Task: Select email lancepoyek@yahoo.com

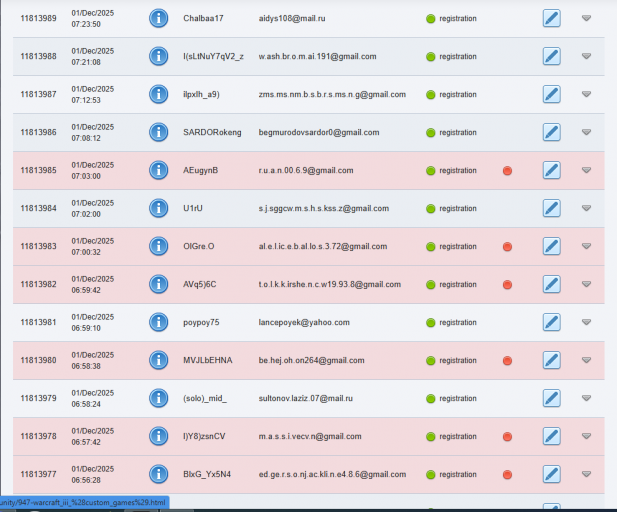Action: click(x=304, y=322)
